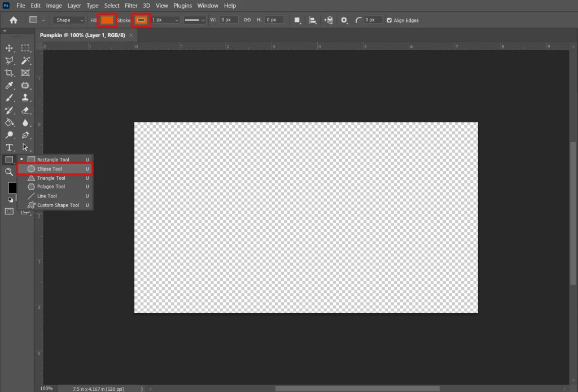The width and height of the screenshot is (578, 392).
Task: Open the Edit menu
Action: click(36, 6)
